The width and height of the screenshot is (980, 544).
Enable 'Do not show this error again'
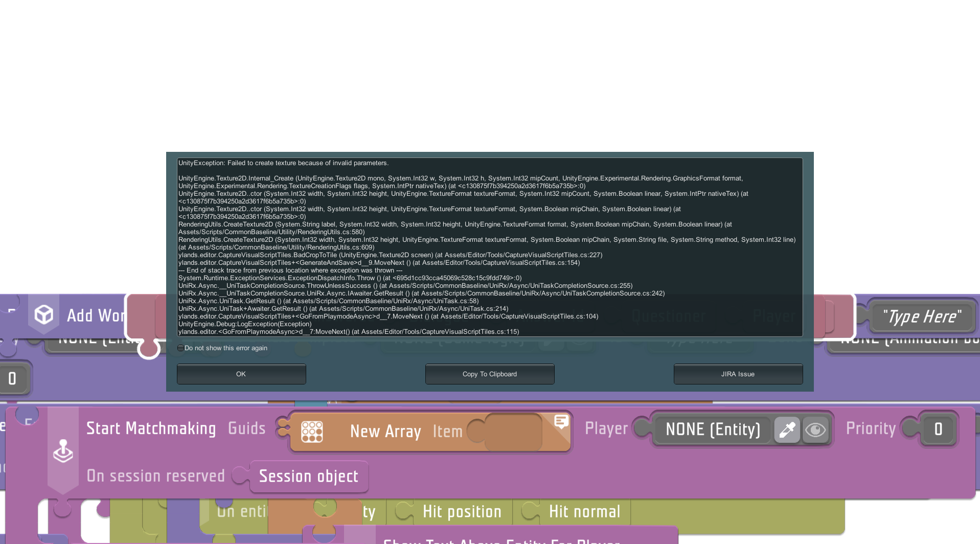(x=181, y=348)
